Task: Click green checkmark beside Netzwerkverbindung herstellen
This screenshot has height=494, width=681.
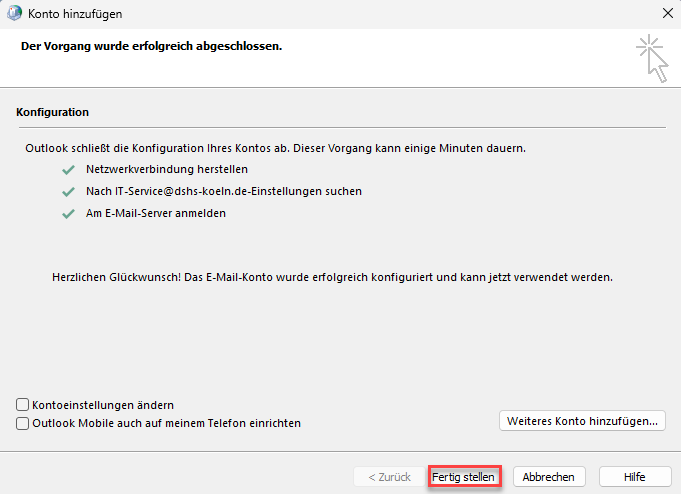Action: (68, 170)
